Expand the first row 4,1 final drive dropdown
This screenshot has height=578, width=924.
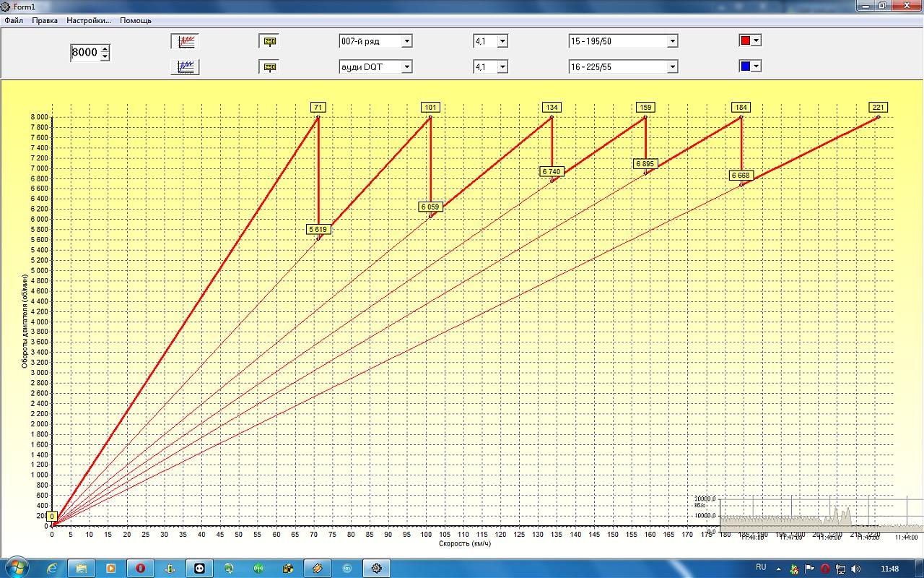pos(502,41)
